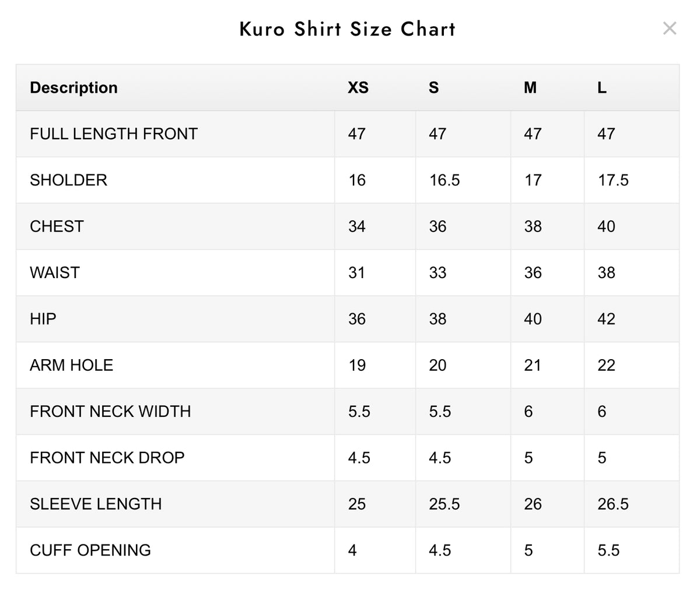Select the XS size column header
The width and height of the screenshot is (700, 597).
pos(358,87)
